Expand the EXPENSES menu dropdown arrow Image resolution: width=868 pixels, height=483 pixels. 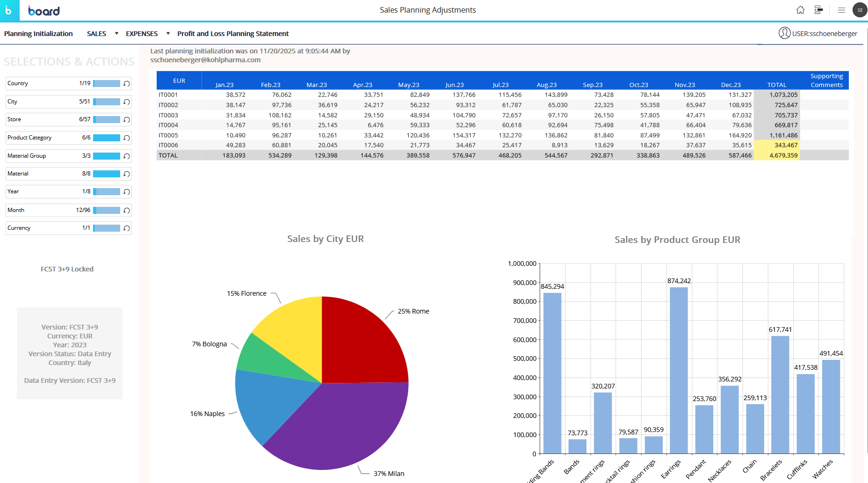pyautogui.click(x=168, y=34)
